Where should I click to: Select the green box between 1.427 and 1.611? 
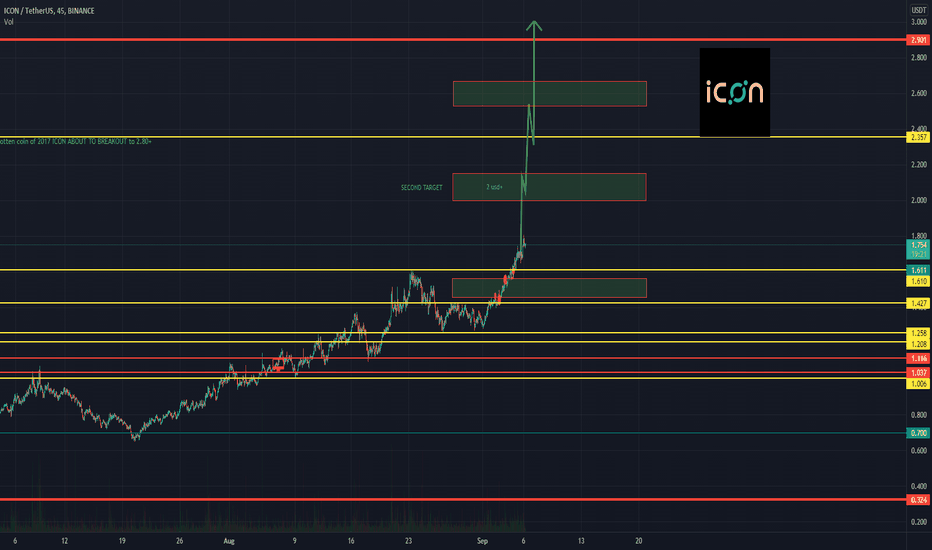(549, 288)
